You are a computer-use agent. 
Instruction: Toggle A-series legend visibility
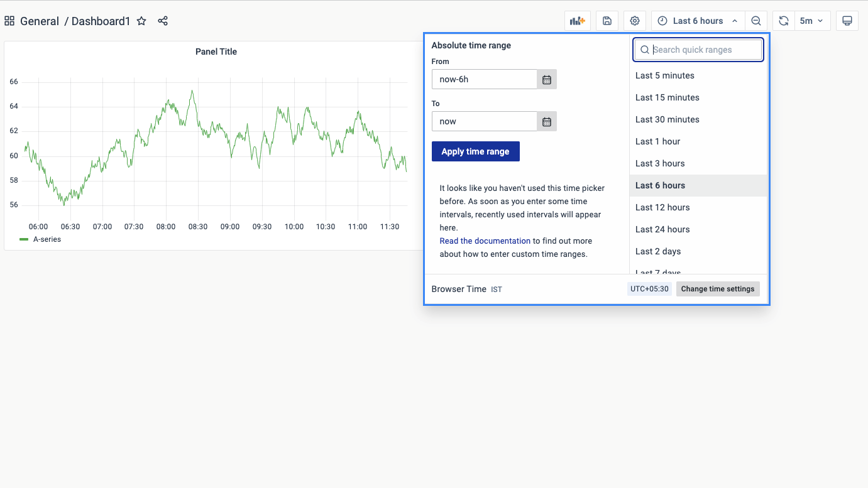tap(47, 239)
